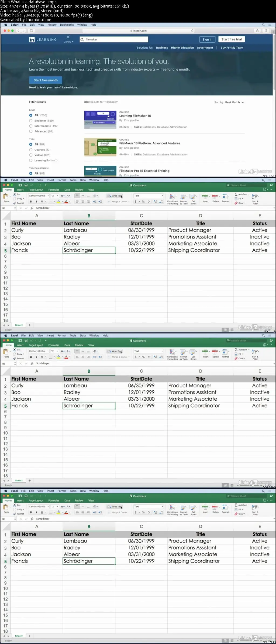
Task: Click the search field containing filemaker
Action: click(114, 39)
